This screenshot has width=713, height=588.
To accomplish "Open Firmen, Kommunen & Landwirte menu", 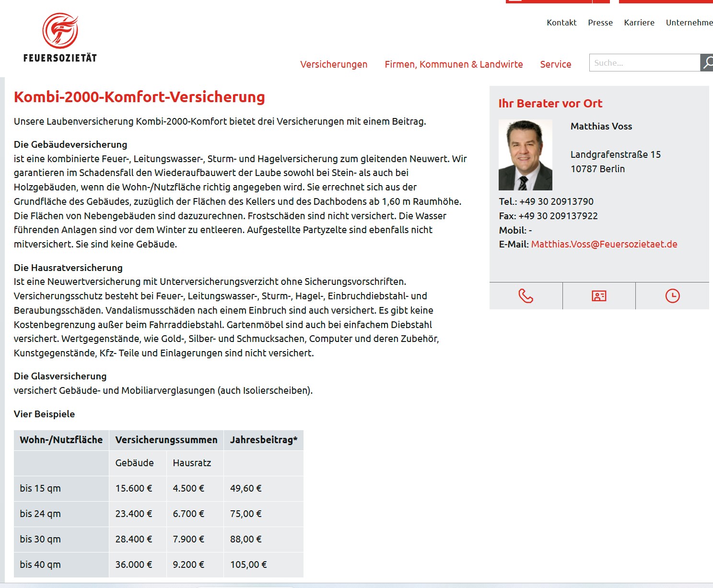I will click(x=454, y=64).
